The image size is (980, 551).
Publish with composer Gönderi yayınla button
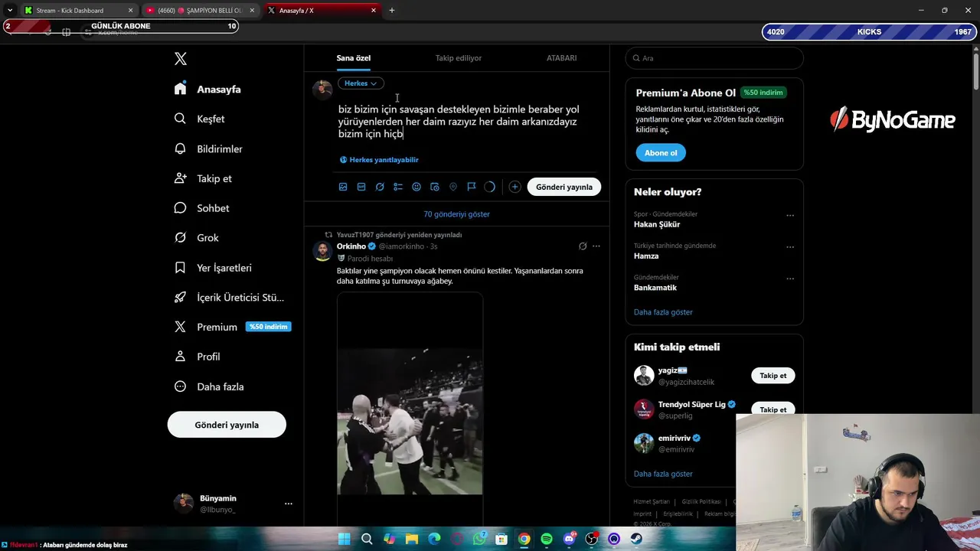point(564,187)
